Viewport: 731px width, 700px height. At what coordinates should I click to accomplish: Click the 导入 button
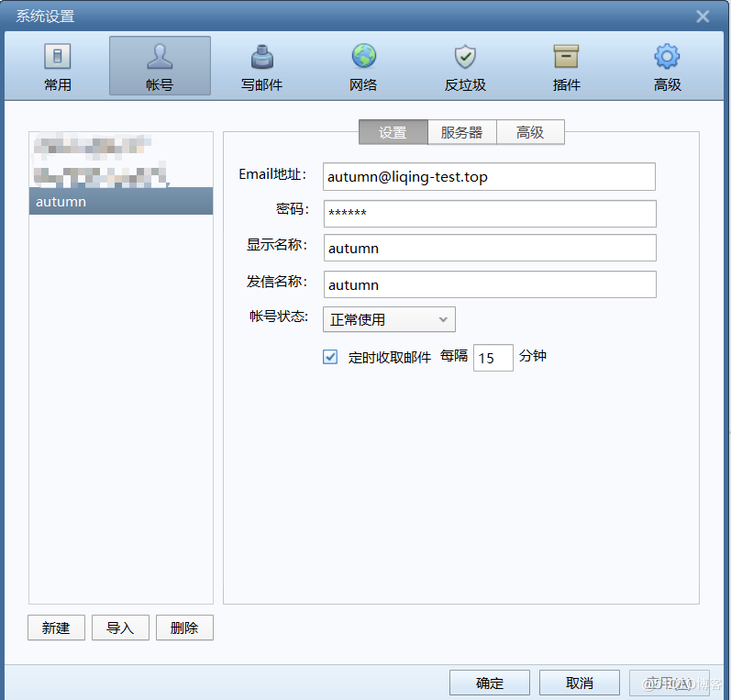coord(120,628)
